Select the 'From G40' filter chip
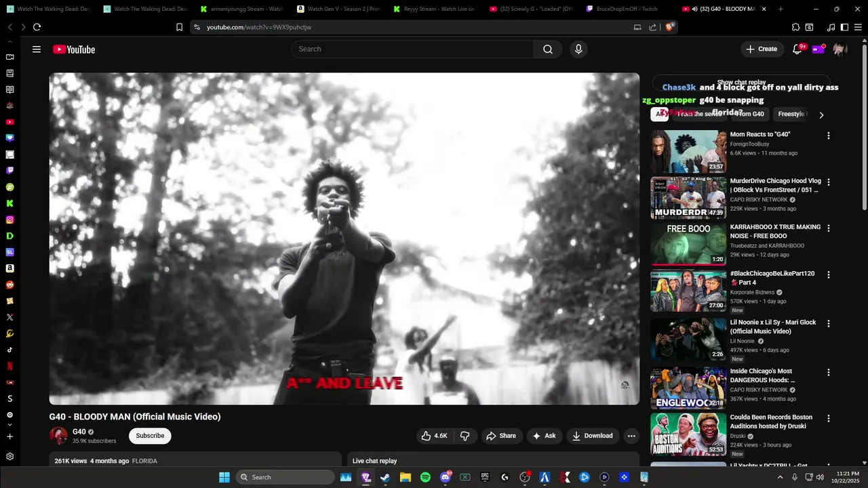868x488 pixels. [749, 114]
